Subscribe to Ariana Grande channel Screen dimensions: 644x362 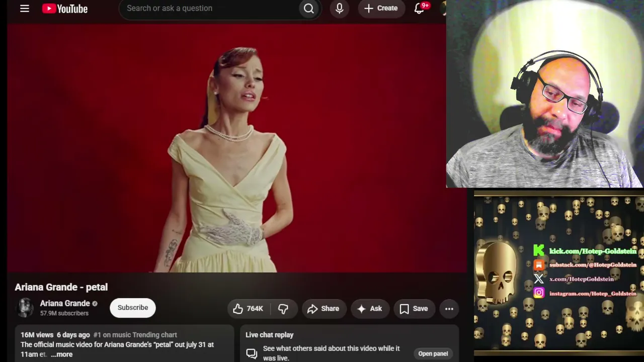pyautogui.click(x=133, y=308)
